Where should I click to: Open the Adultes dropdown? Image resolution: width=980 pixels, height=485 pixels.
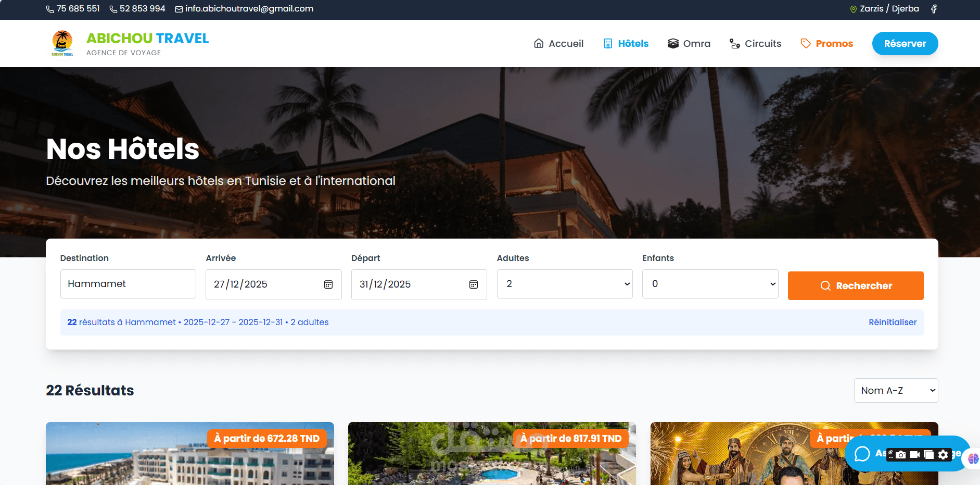coord(565,284)
